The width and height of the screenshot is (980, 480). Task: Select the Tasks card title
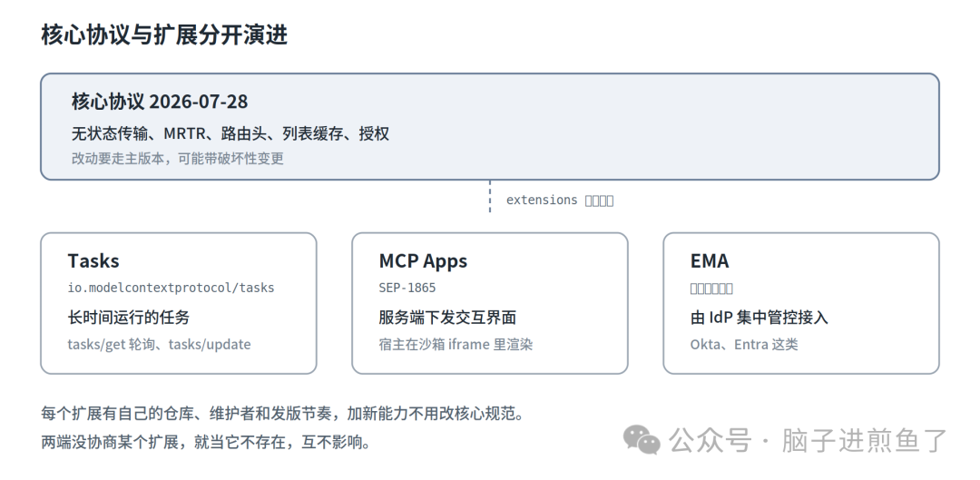(93, 260)
